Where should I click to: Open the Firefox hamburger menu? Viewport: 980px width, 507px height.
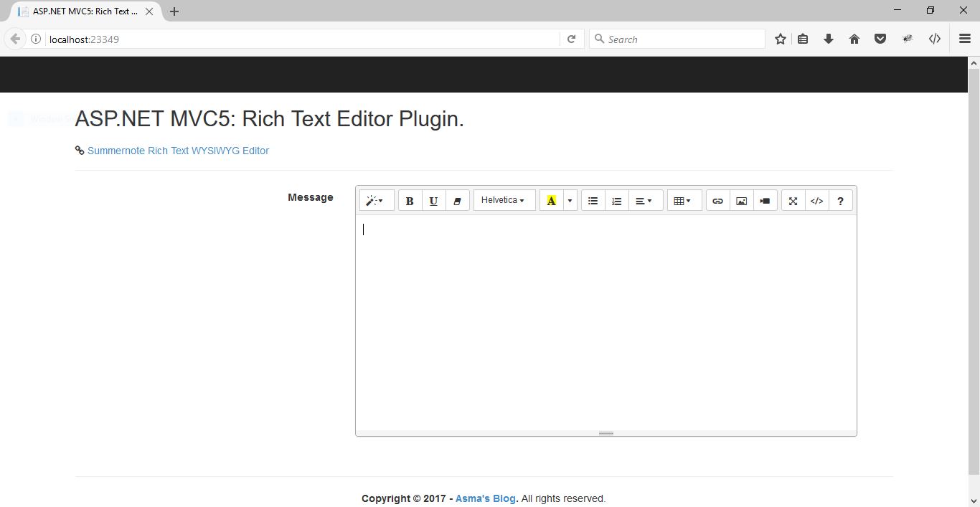coord(965,39)
